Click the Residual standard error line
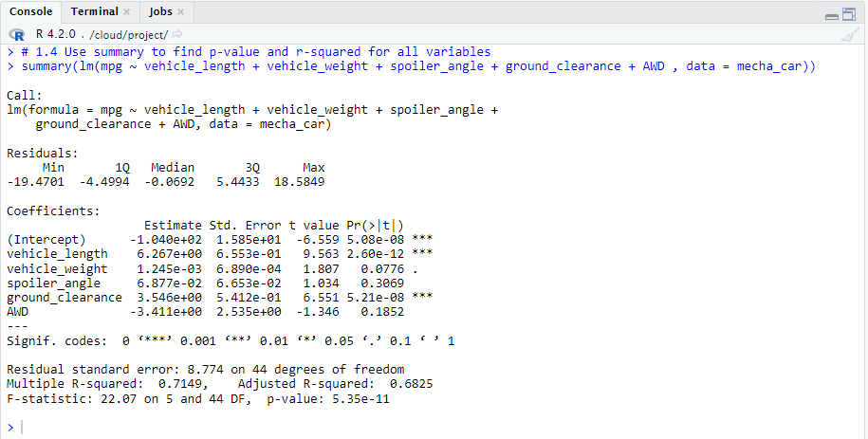The image size is (868, 439). [x=205, y=369]
